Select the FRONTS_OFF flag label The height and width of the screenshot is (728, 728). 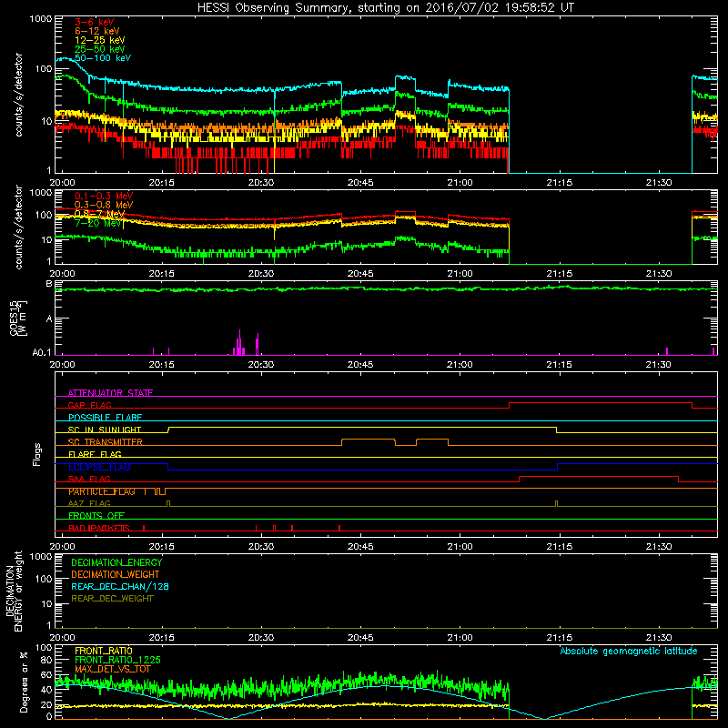pyautogui.click(x=96, y=515)
